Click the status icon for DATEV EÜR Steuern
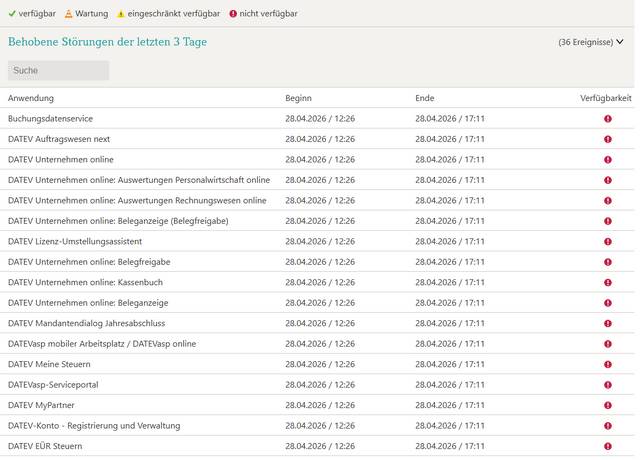This screenshot has width=640, height=460. tap(607, 446)
